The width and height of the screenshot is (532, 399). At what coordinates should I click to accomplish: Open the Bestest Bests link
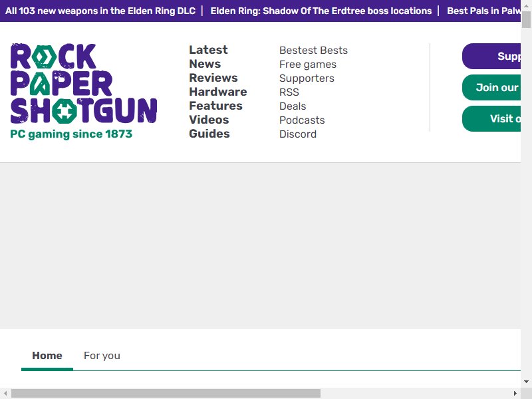313,51
